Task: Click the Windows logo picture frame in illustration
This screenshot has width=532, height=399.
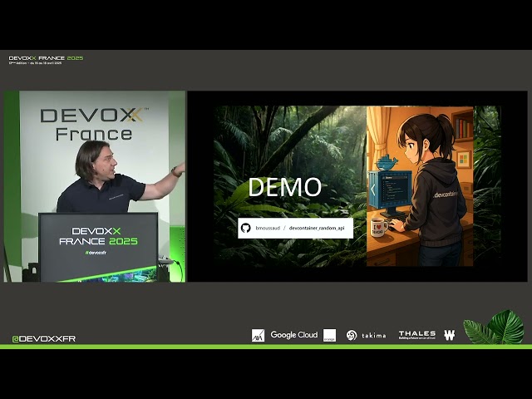Action: click(x=463, y=159)
